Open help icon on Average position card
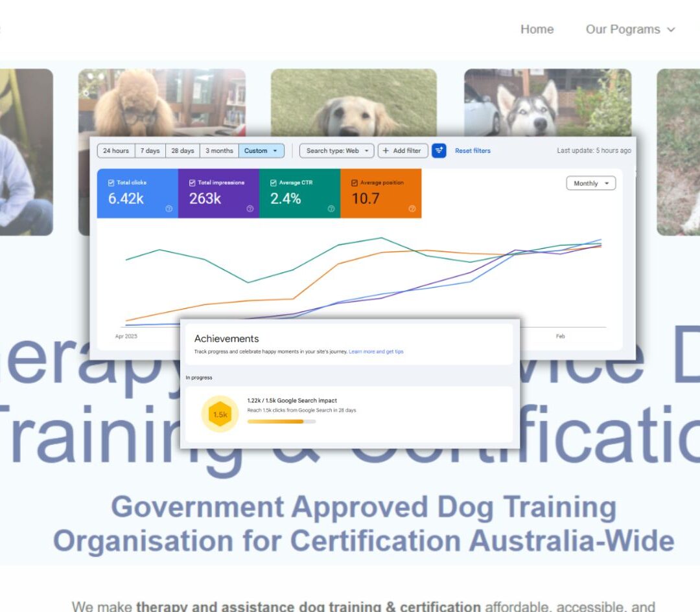Image resolution: width=700 pixels, height=612 pixels. point(412,209)
